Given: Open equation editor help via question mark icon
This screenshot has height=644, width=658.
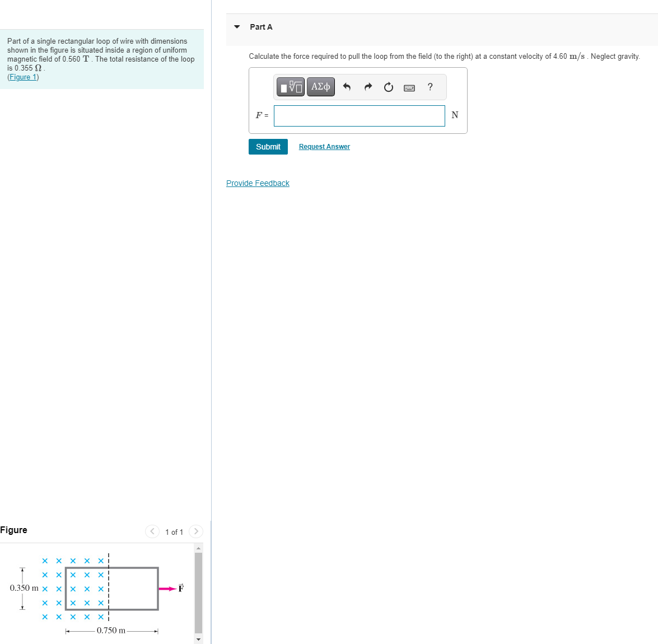Looking at the screenshot, I should pos(430,87).
